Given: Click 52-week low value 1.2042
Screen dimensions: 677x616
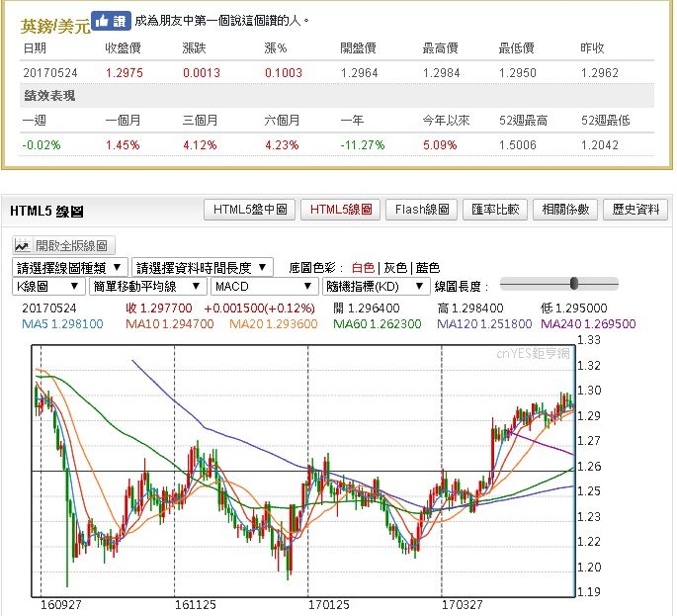Looking at the screenshot, I should (x=599, y=144).
